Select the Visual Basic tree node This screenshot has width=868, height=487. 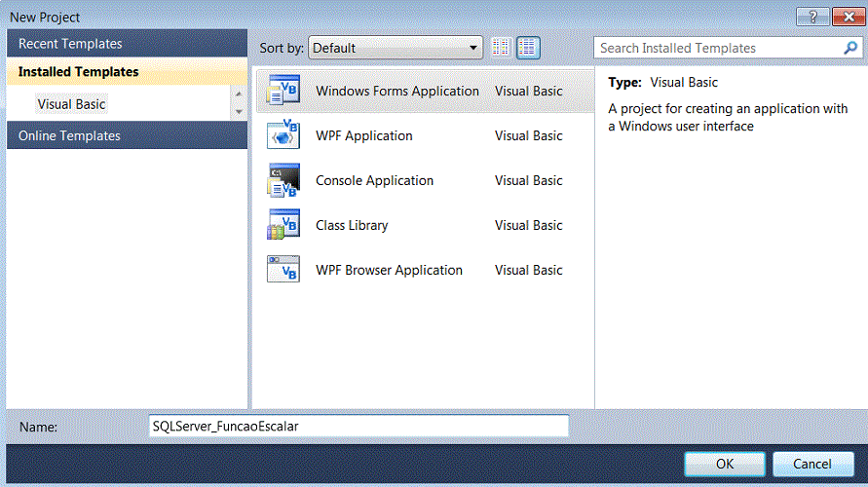pos(71,104)
